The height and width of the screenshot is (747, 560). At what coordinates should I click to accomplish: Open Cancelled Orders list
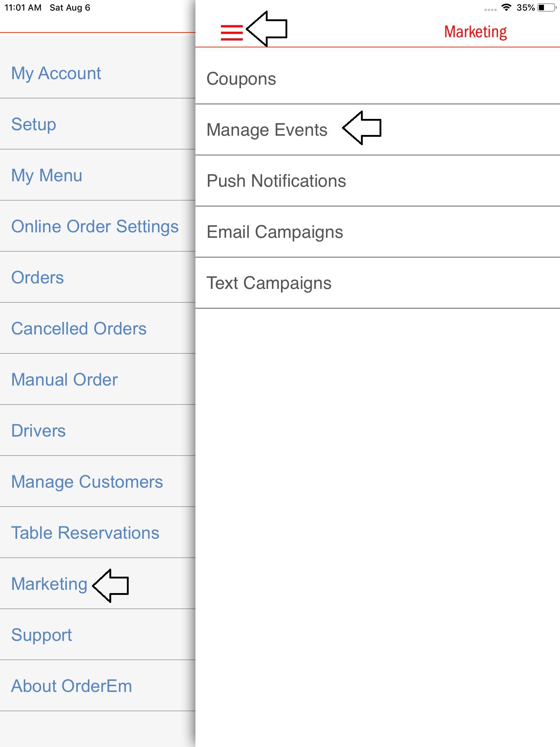79,328
